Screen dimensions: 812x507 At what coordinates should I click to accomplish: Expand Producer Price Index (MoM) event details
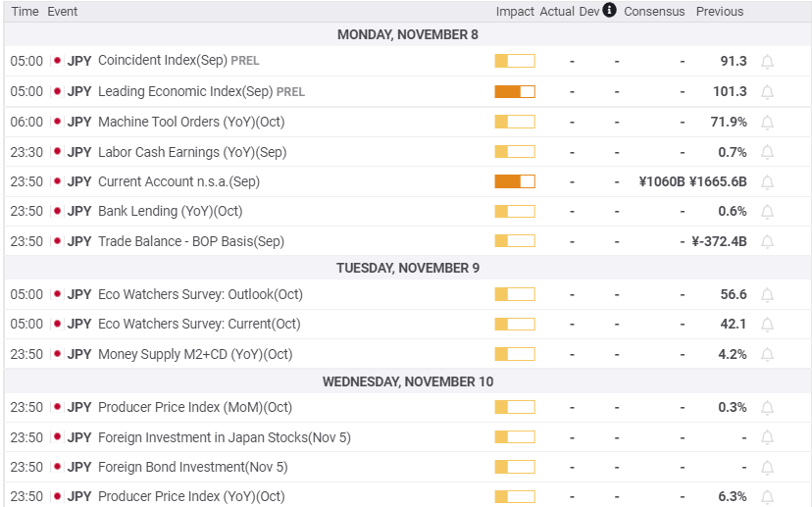pyautogui.click(x=195, y=407)
